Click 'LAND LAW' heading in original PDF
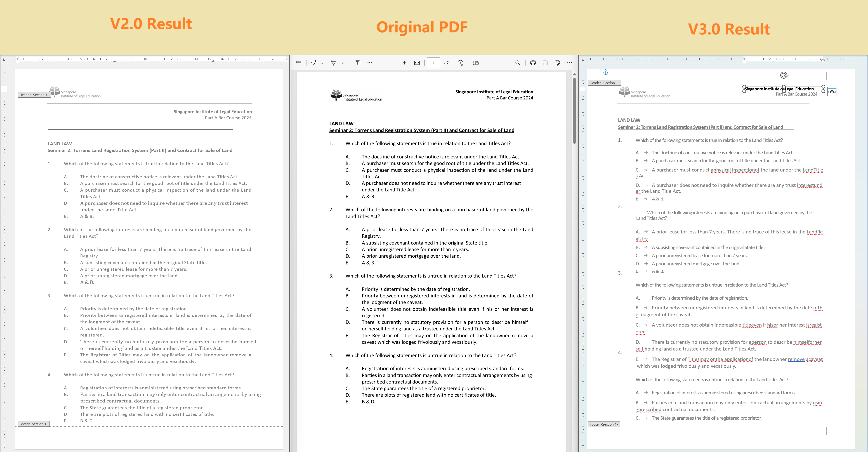This screenshot has height=452, width=868. [x=341, y=124]
